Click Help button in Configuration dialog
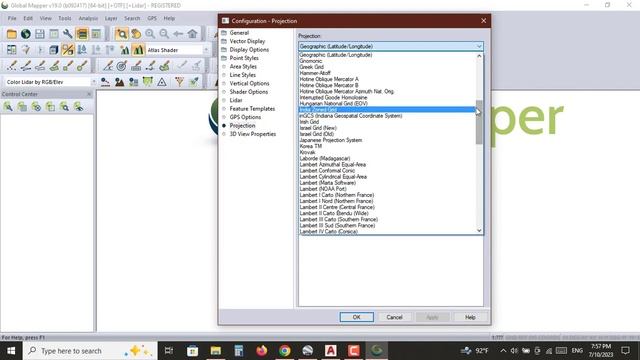 pos(470,317)
